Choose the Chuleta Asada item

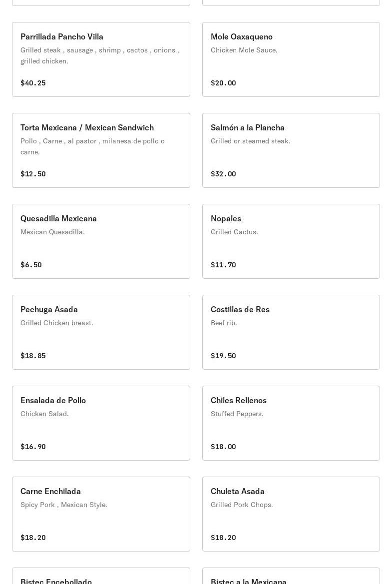(291, 514)
